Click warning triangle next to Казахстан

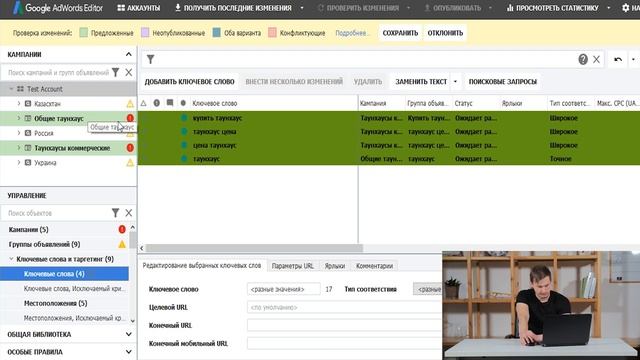[130, 104]
